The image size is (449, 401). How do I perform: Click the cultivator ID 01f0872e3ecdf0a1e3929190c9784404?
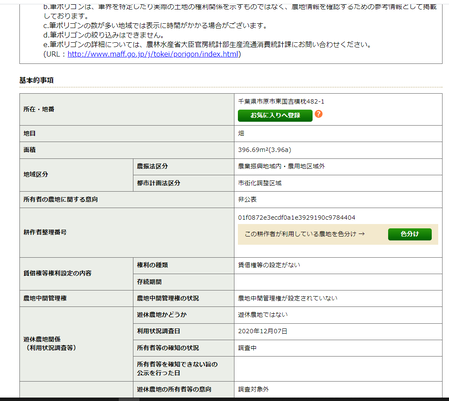[297, 218]
